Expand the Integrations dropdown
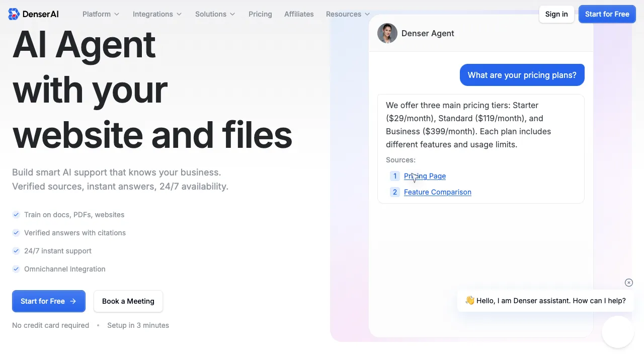Screen dimensions: 644x358 (157, 14)
